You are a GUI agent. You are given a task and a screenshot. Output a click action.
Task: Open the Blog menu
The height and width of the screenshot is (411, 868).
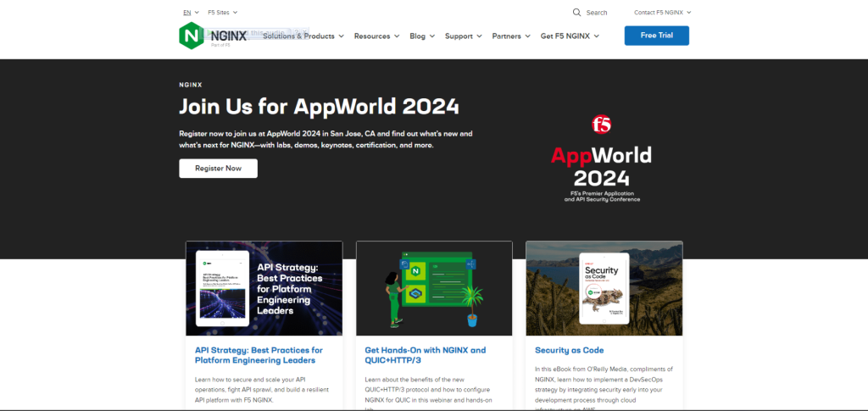point(422,36)
